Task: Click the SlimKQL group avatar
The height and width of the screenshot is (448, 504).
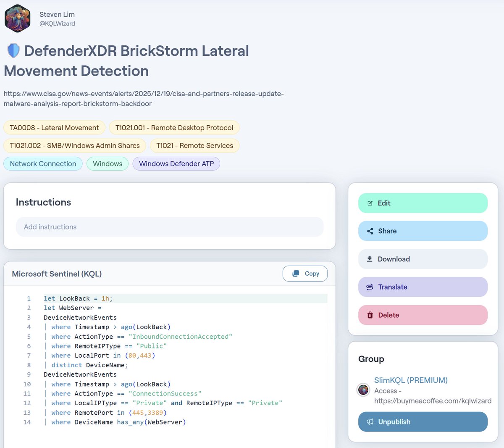Action: [363, 390]
